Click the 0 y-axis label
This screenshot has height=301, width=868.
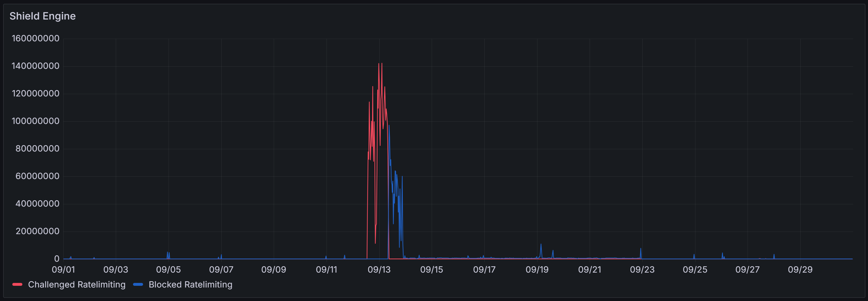(56, 259)
